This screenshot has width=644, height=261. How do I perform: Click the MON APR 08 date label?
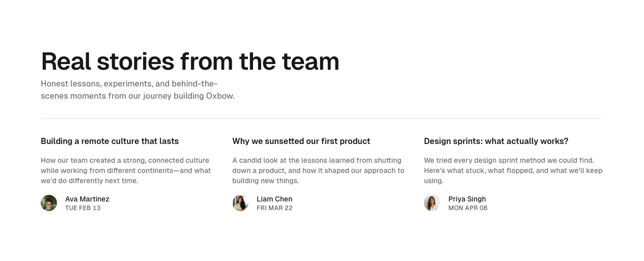point(468,208)
